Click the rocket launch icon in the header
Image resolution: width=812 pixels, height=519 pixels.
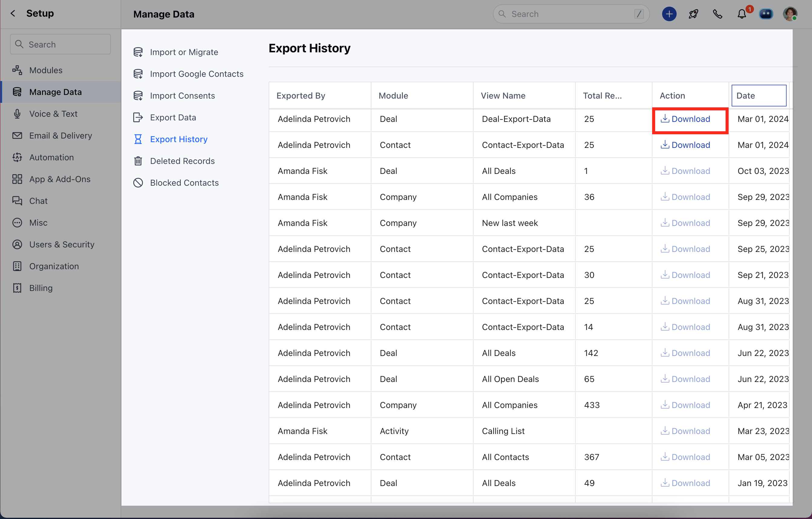click(693, 14)
